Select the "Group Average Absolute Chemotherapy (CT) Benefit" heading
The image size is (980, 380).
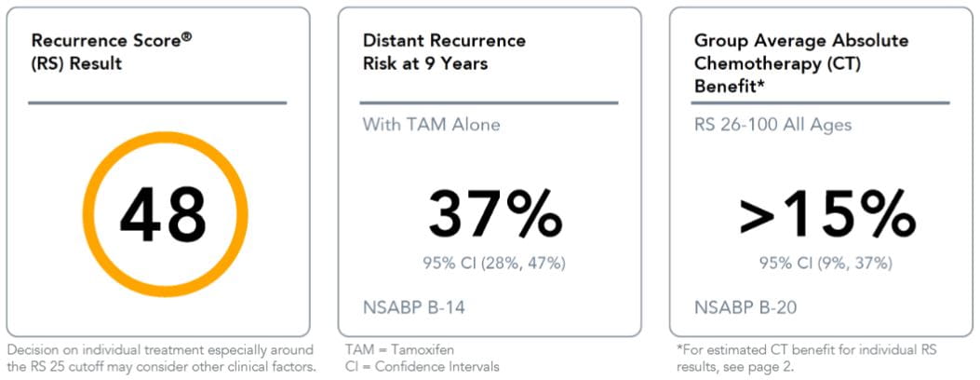[801, 62]
